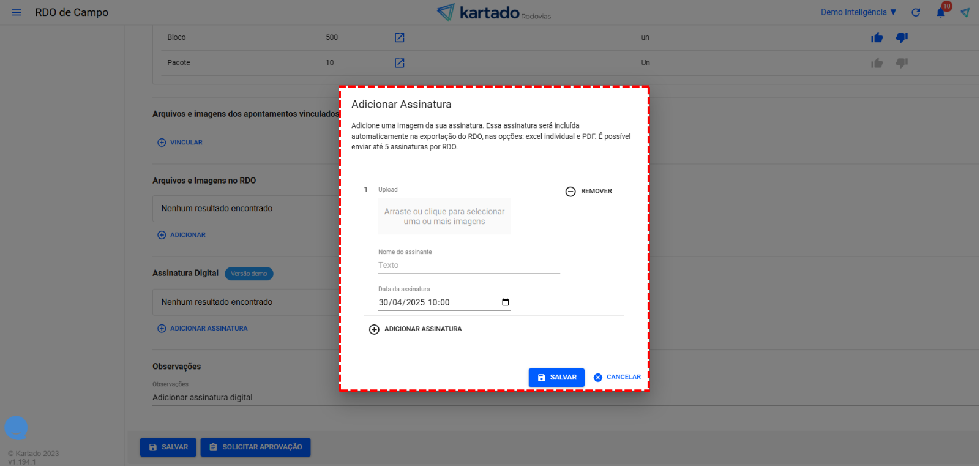Image resolution: width=980 pixels, height=467 pixels.
Task: Click SOLICITAR APROVAÇÃO button at bottom
Action: (x=255, y=447)
